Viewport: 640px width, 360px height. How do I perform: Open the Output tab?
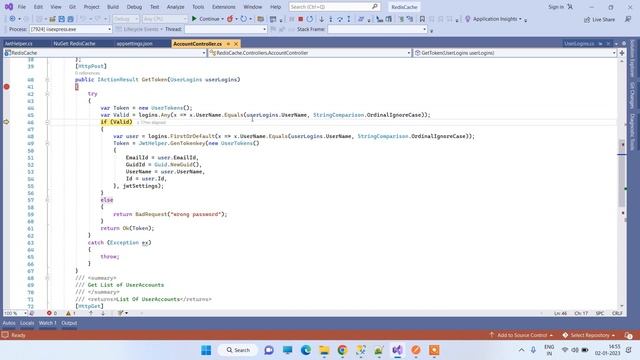(69, 323)
